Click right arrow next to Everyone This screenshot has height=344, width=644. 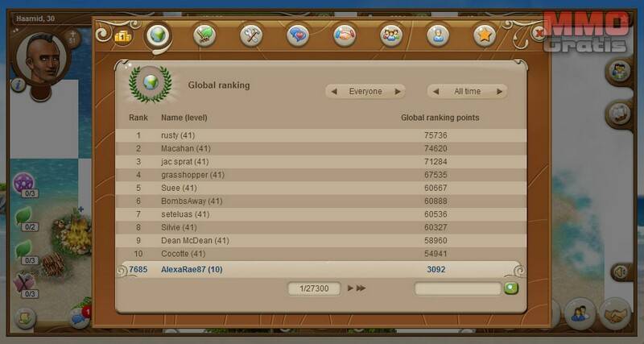[396, 92]
